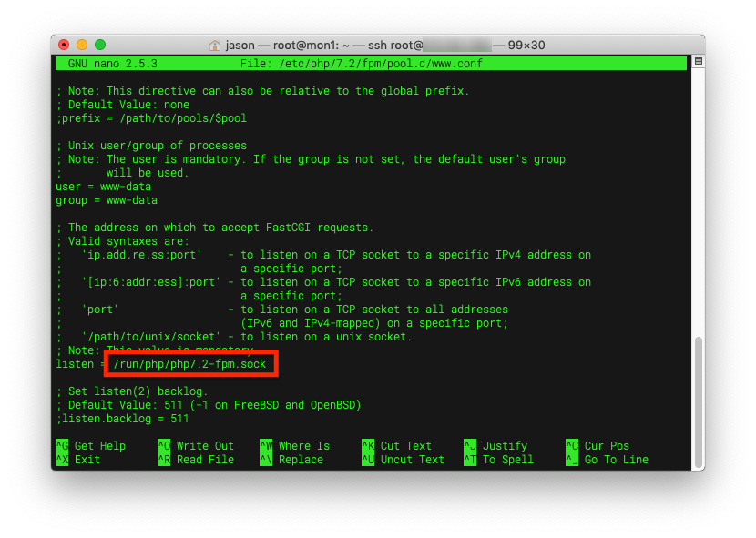
Task: Click the "; Default Value: 511" comment line
Action: (x=209, y=405)
